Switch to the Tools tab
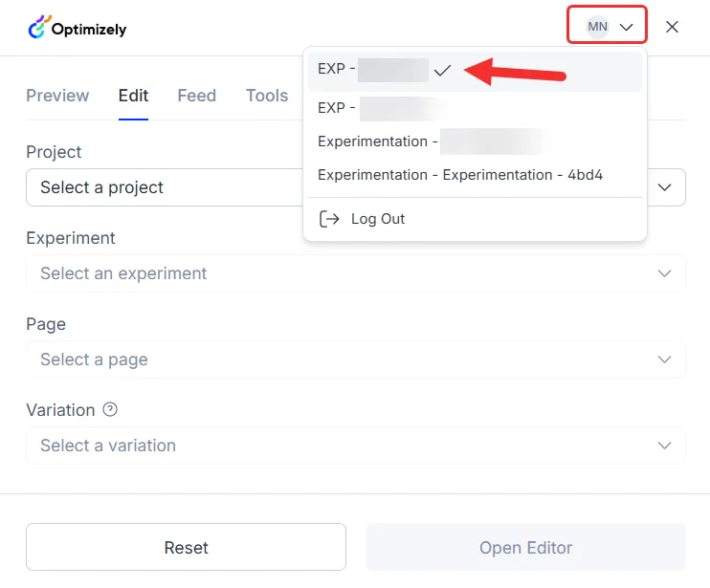Image resolution: width=710 pixels, height=588 pixels. point(267,96)
